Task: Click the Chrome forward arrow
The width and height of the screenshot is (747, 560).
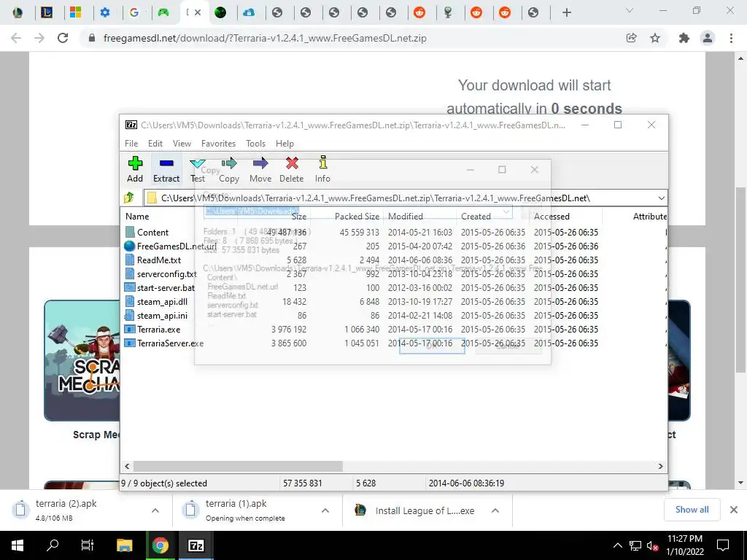Action: pyautogui.click(x=39, y=38)
